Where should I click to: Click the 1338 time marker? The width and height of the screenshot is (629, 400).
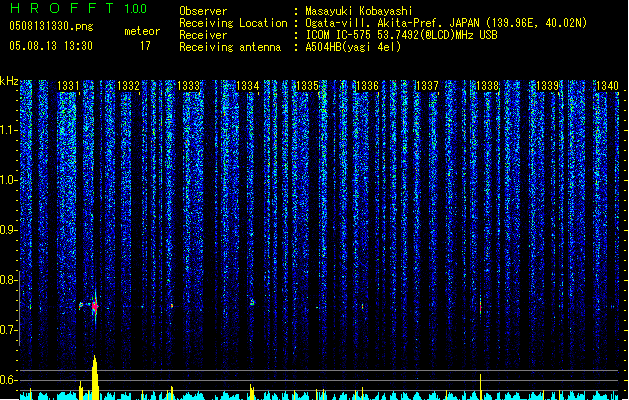[487, 86]
